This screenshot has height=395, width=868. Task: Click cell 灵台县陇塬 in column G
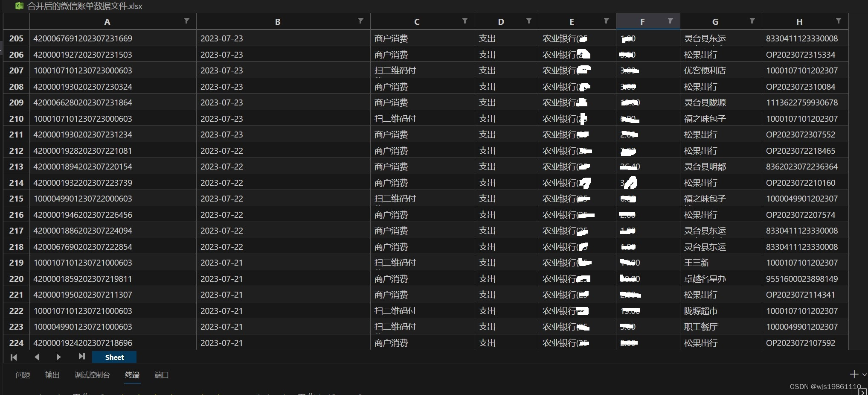[721, 102]
